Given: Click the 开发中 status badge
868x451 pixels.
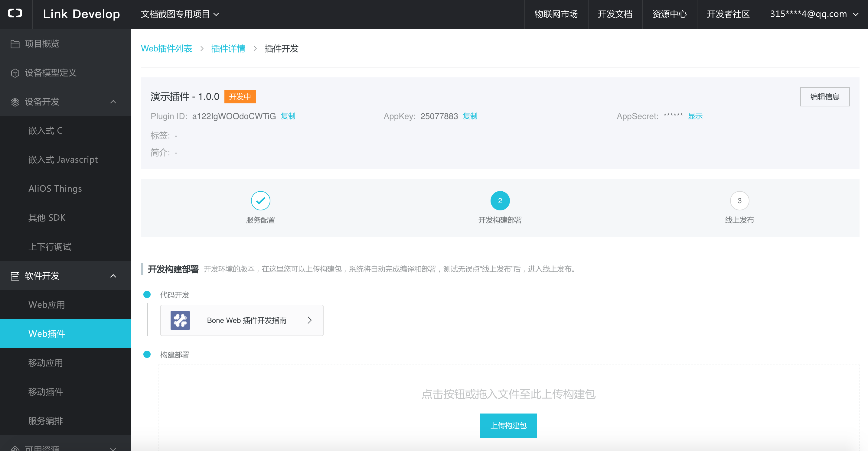Looking at the screenshot, I should 240,97.
